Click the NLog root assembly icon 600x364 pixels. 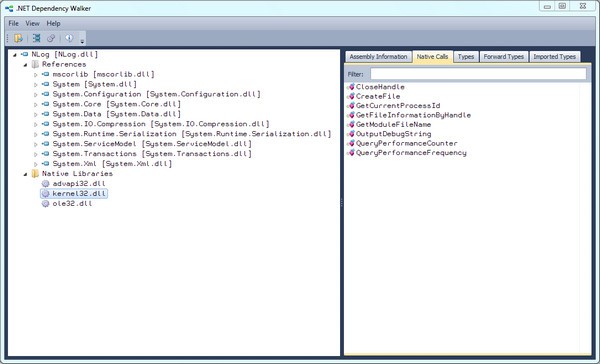[25, 54]
